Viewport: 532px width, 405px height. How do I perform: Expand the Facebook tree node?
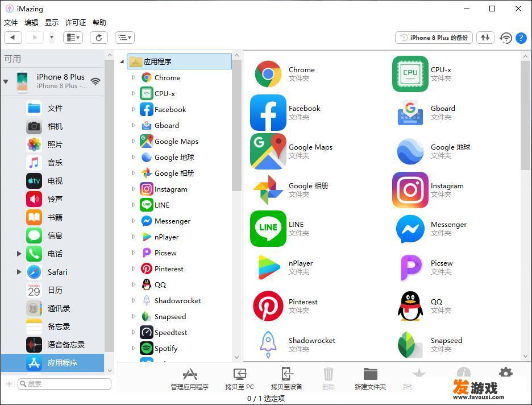[x=134, y=109]
